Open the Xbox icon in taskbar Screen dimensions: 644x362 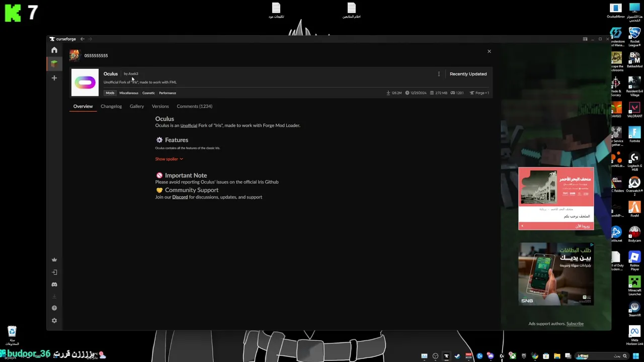click(x=513, y=356)
